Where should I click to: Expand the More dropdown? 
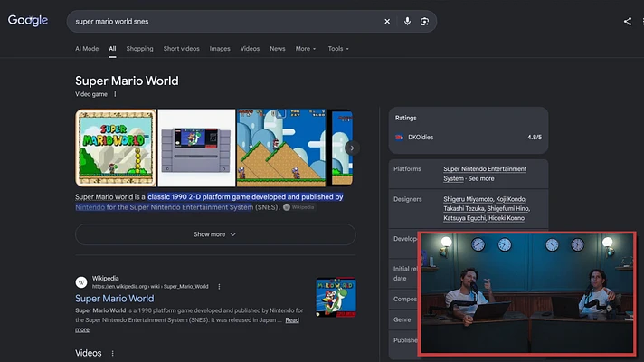306,49
